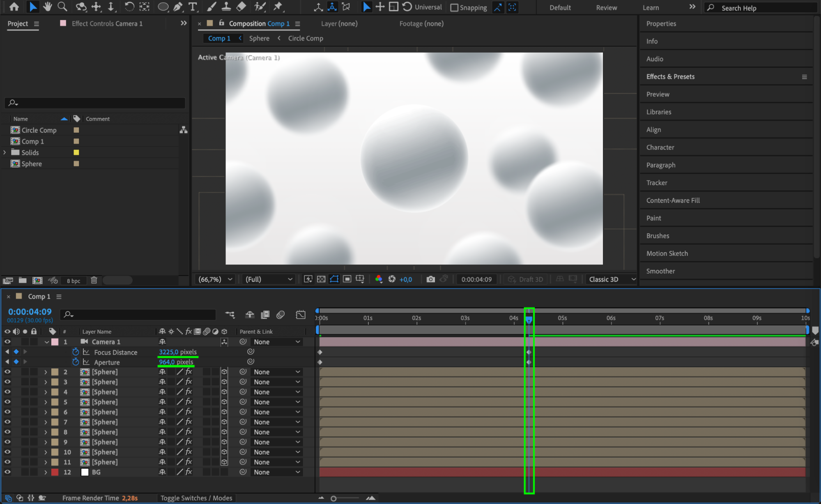821x504 pixels.
Task: Hide the BG layer eye
Action: click(7, 472)
